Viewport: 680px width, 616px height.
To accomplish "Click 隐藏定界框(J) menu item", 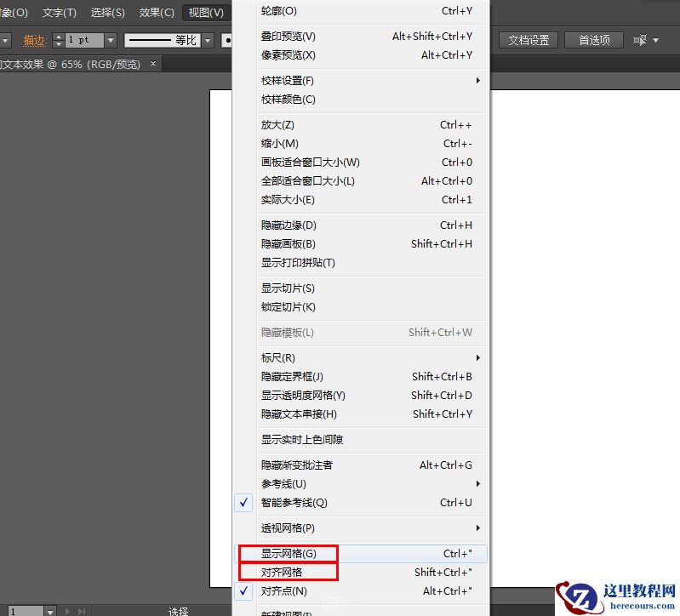I will click(374, 376).
